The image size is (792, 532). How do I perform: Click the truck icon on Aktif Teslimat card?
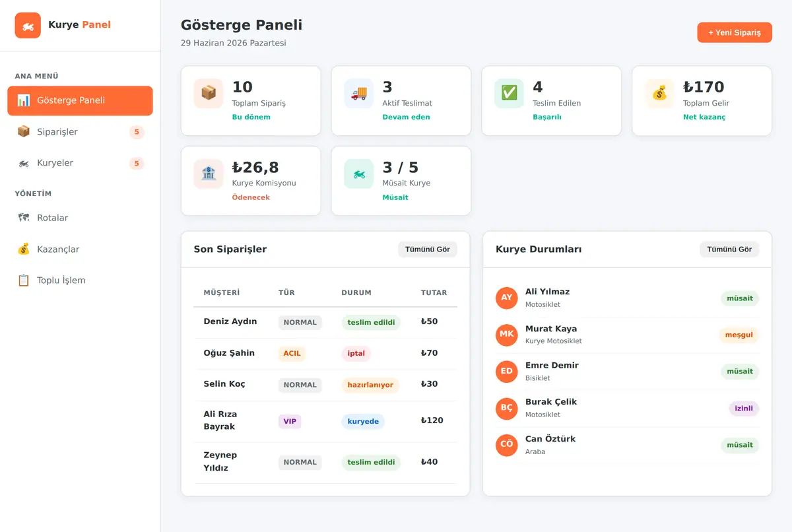(x=359, y=94)
